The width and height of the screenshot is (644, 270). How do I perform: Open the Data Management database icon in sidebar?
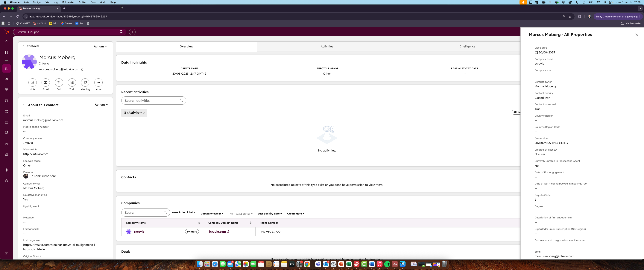tap(7, 133)
